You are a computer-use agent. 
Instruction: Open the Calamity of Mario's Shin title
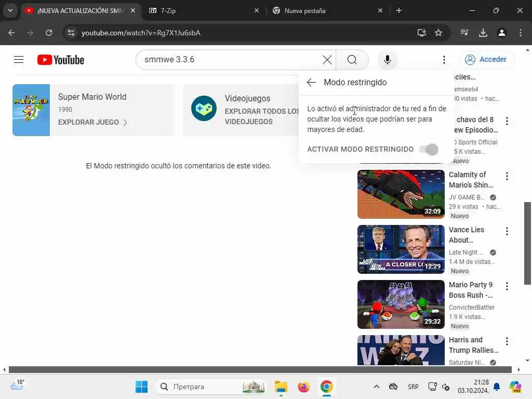[471, 180]
